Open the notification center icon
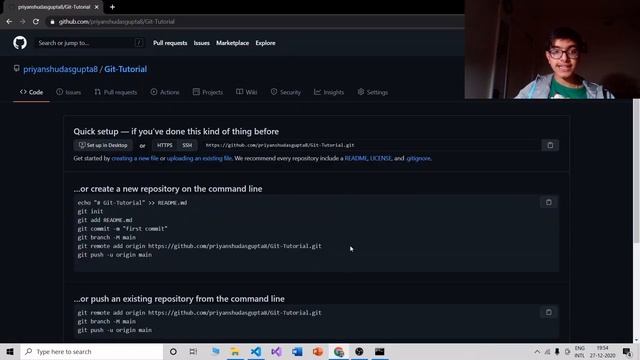640x360 pixels. pyautogui.click(x=627, y=351)
